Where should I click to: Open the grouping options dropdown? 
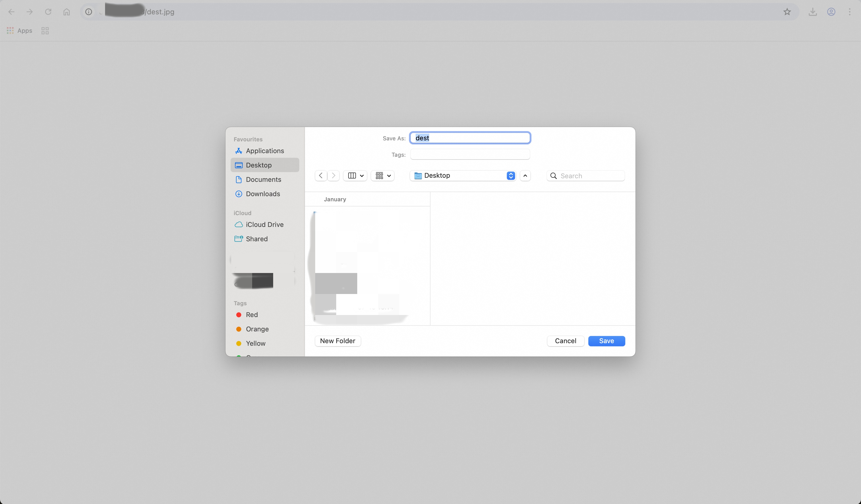(x=383, y=175)
